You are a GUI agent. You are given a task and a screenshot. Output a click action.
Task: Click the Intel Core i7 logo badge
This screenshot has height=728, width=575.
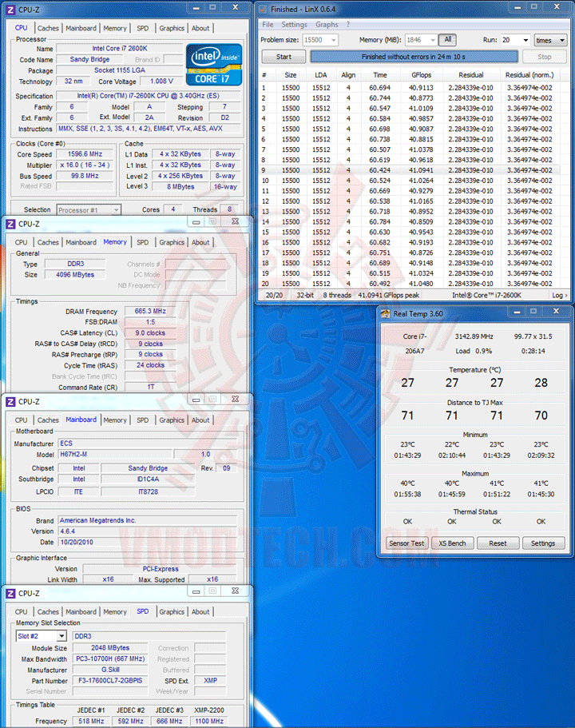point(214,65)
